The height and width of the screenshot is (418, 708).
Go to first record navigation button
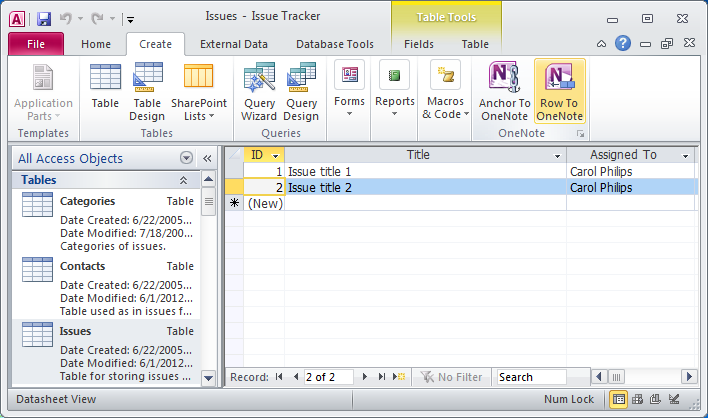click(279, 377)
